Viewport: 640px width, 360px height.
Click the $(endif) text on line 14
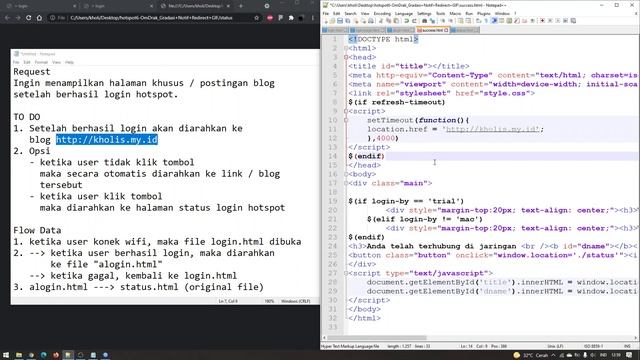click(366, 156)
